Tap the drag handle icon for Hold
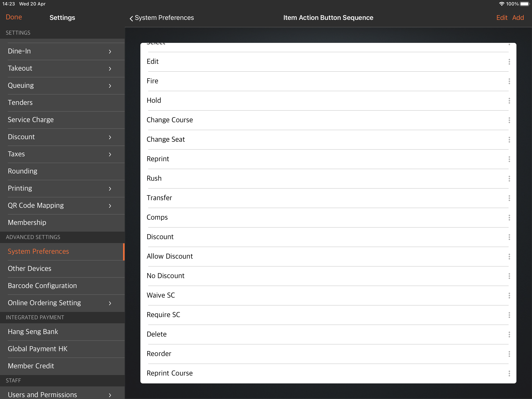The width and height of the screenshot is (532, 399). coord(509,101)
